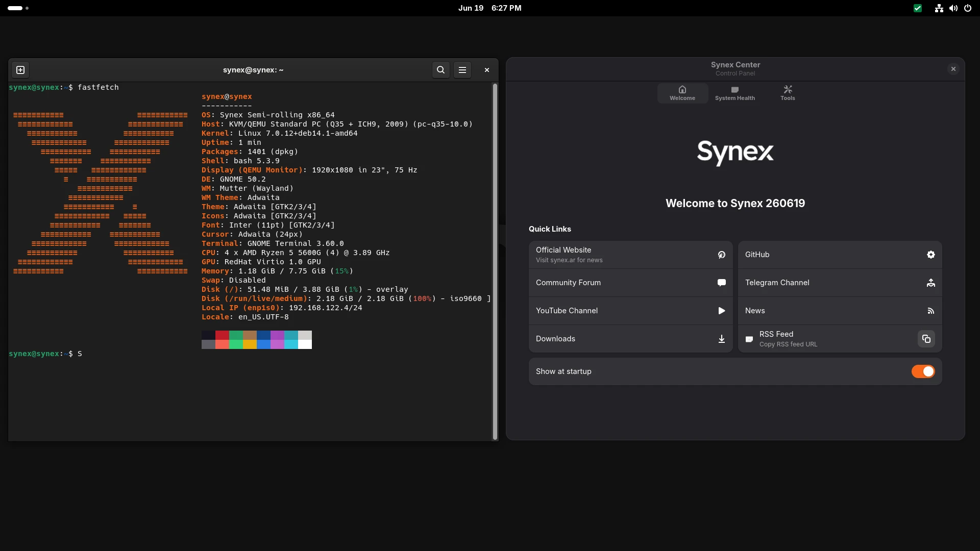
Task: Click the volume icon in top bar
Action: (953, 8)
